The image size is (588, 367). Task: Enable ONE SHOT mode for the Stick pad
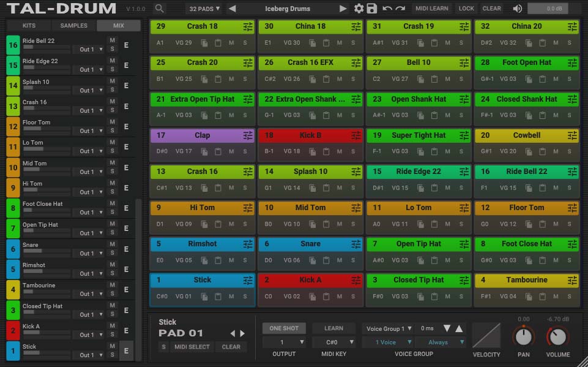pyautogui.click(x=284, y=328)
